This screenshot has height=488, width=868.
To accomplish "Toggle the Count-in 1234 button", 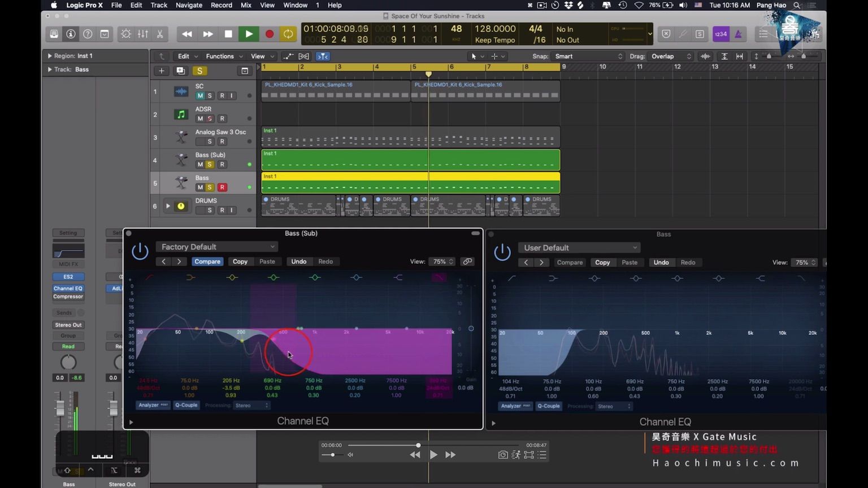I will coord(721,34).
